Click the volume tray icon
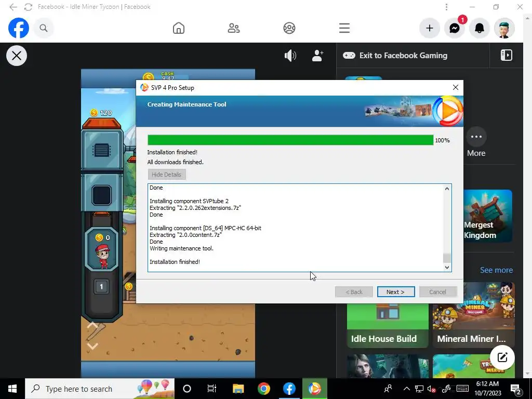Image resolution: width=532 pixels, height=399 pixels. click(x=431, y=389)
